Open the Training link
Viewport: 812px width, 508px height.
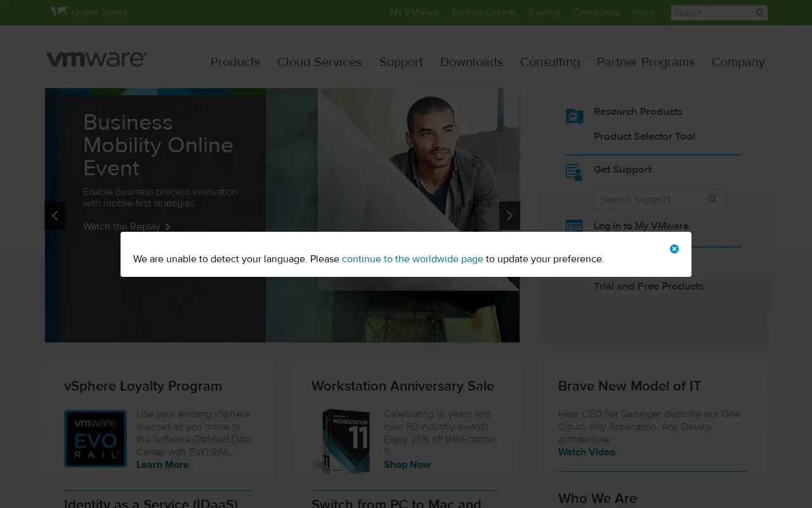tap(544, 12)
